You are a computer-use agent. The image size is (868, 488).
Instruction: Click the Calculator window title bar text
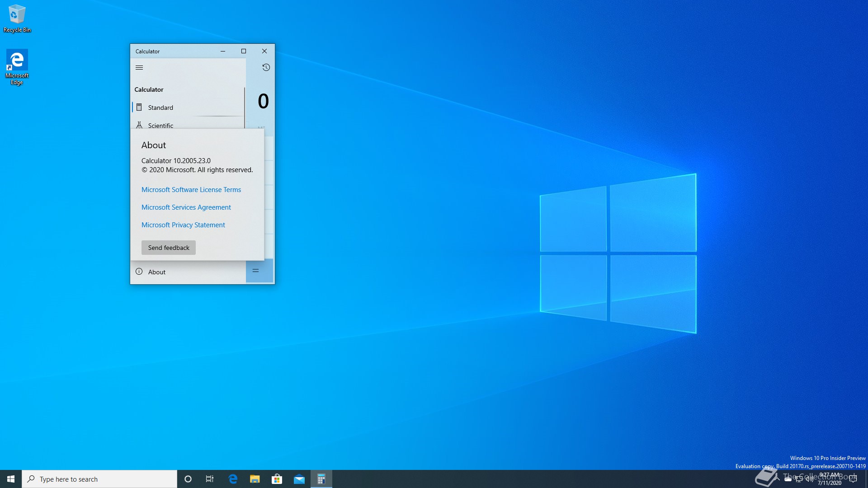pyautogui.click(x=148, y=52)
